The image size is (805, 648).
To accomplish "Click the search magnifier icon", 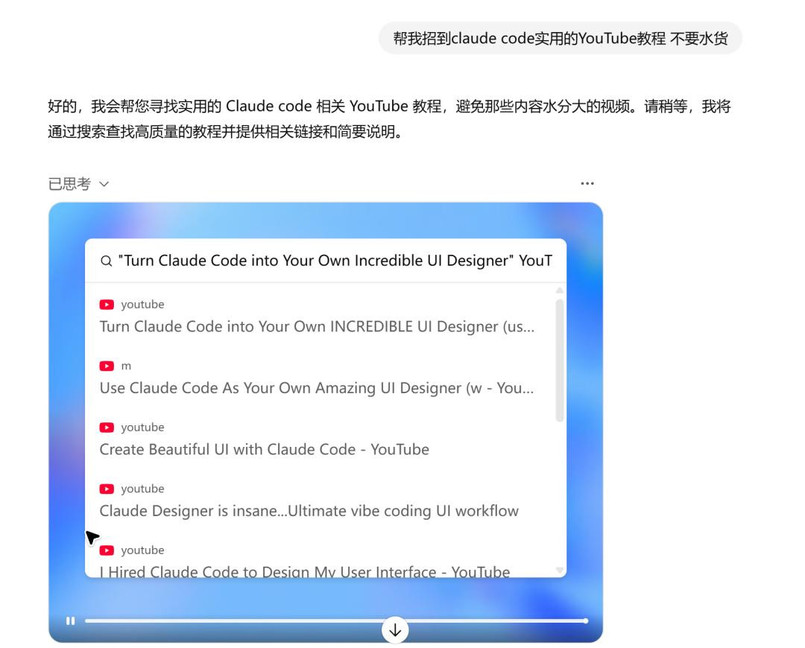I will 106,261.
